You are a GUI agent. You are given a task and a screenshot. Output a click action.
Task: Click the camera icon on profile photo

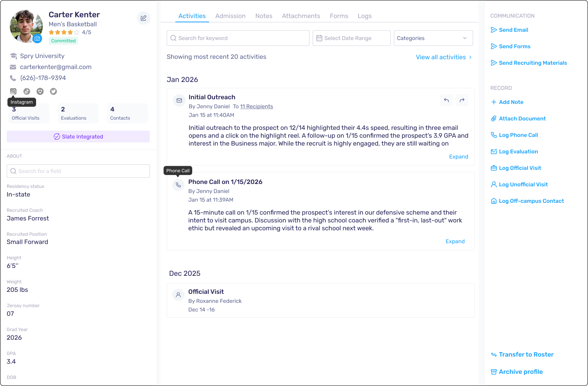coord(37,38)
